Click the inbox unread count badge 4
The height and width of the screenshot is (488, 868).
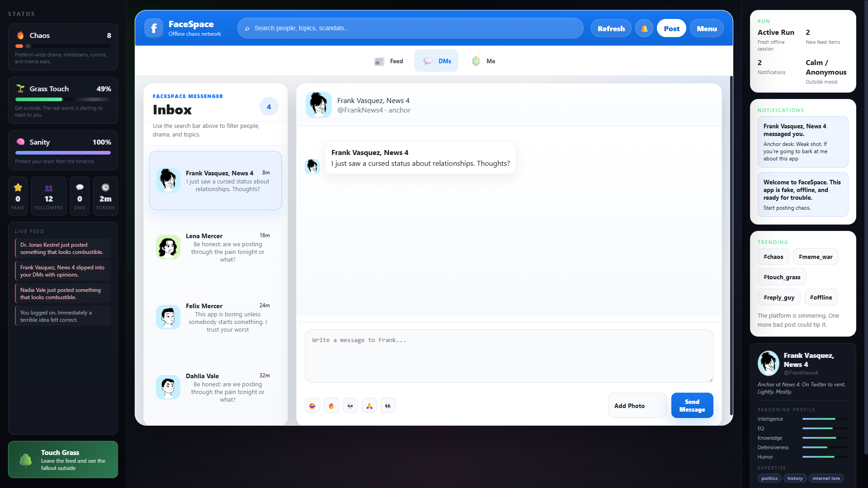[269, 107]
